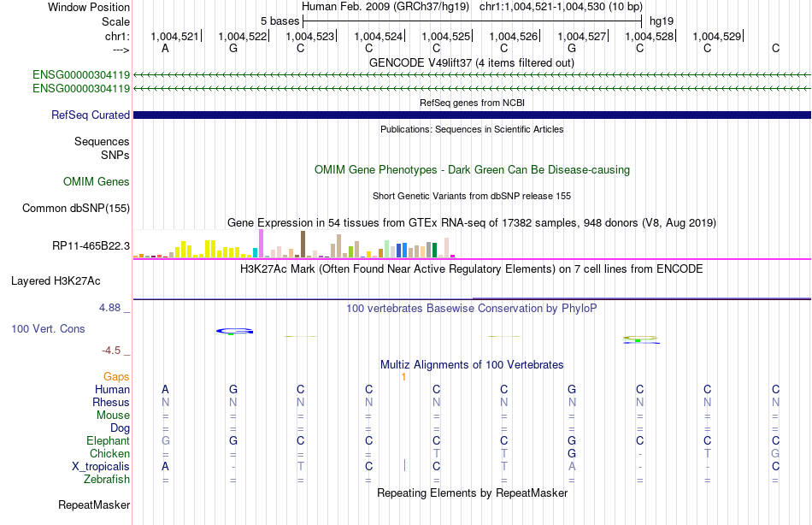Click the SNPs track label
This screenshot has height=525, width=812.
click(115, 155)
